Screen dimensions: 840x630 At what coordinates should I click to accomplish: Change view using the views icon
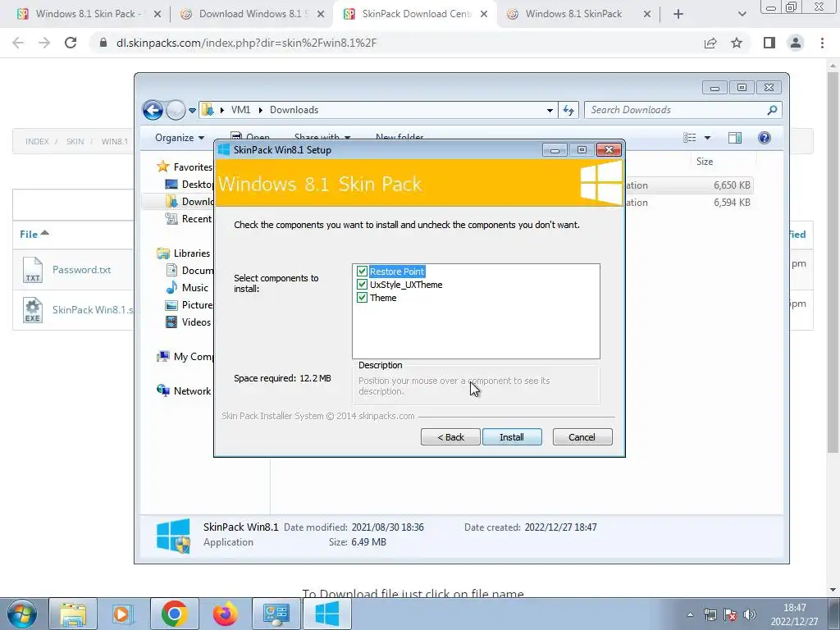point(690,138)
